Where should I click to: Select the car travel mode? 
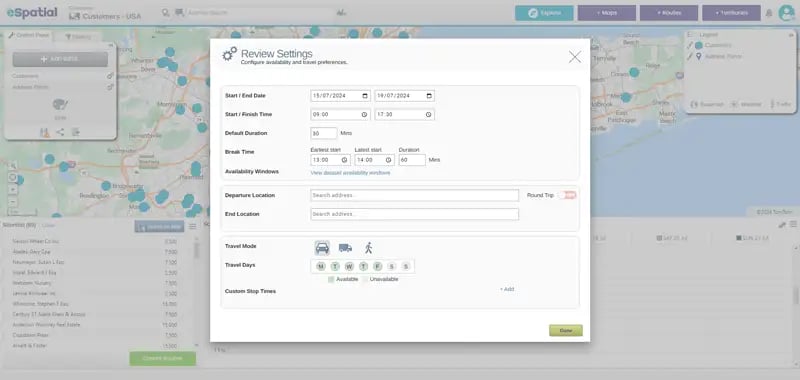(322, 248)
